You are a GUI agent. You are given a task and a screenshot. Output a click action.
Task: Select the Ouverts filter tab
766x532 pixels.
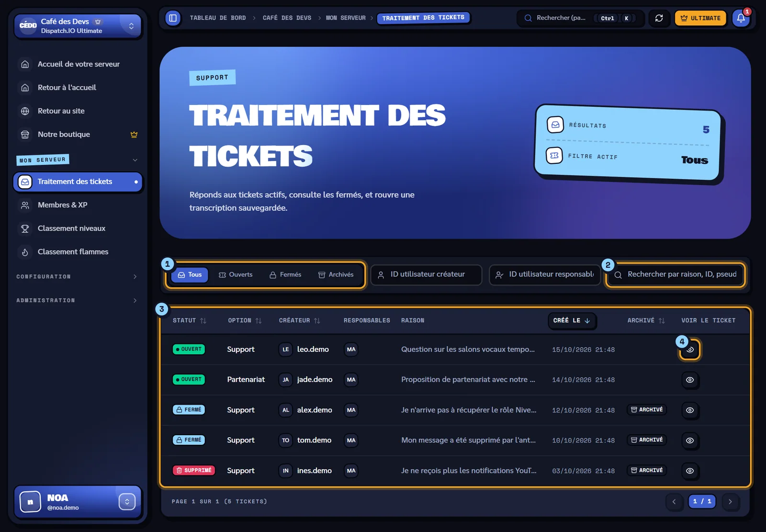(236, 275)
